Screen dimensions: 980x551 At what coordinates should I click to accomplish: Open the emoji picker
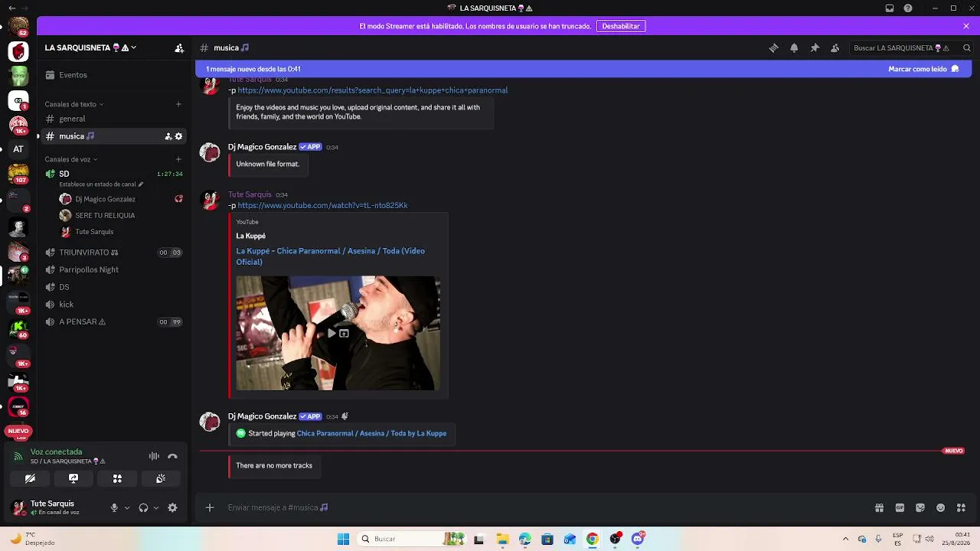coord(941,507)
